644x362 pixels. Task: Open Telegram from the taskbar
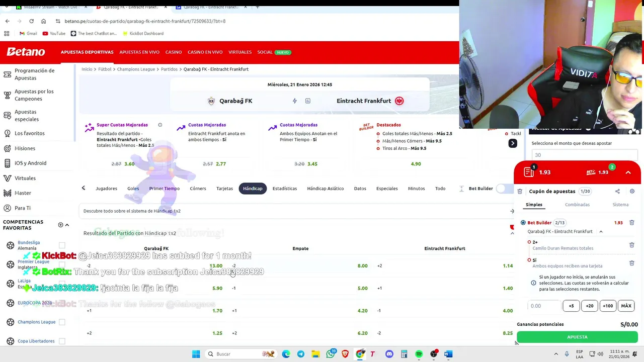tap(301, 354)
